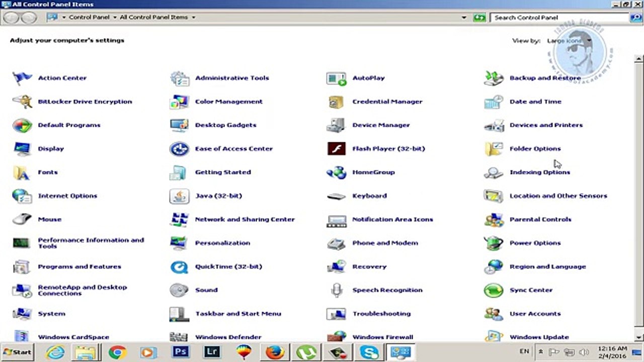Open Programs and Features
This screenshot has width=644, height=362.
pyautogui.click(x=79, y=266)
